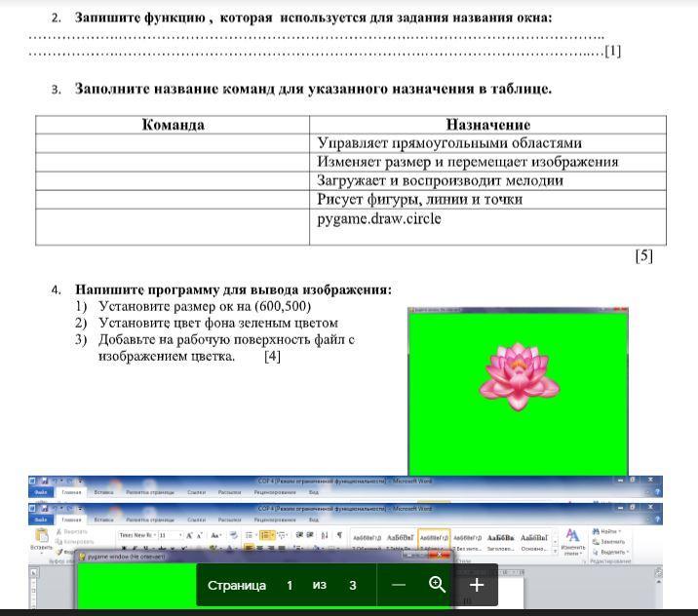Screen dimensions: 698x616
Task: Click the Multilevel List icon
Action: pos(283,535)
